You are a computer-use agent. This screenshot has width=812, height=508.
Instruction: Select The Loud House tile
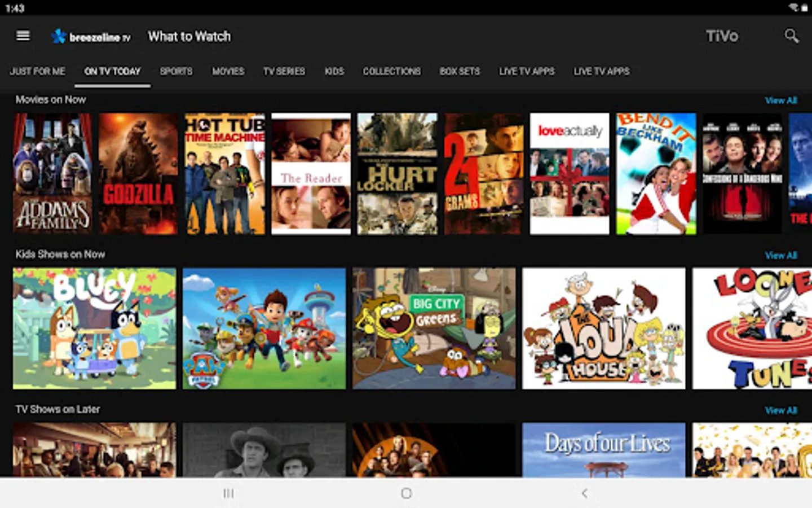(x=603, y=328)
